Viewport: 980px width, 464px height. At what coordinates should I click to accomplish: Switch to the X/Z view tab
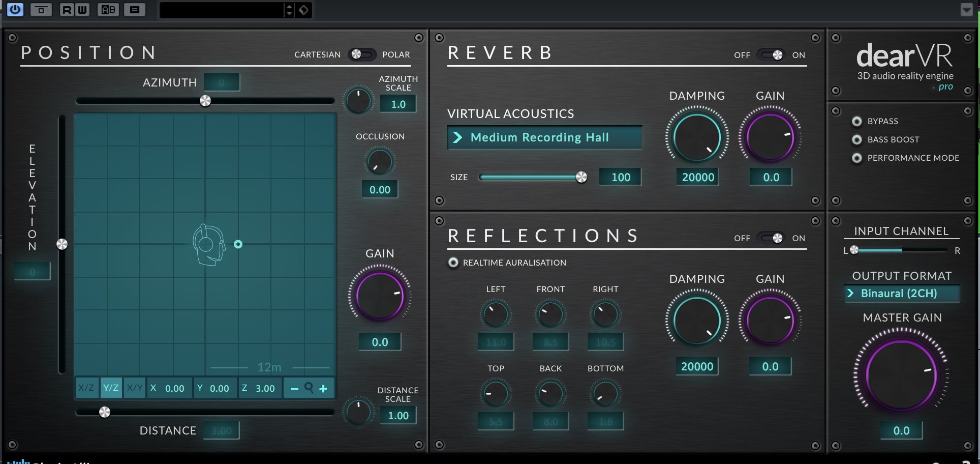86,388
